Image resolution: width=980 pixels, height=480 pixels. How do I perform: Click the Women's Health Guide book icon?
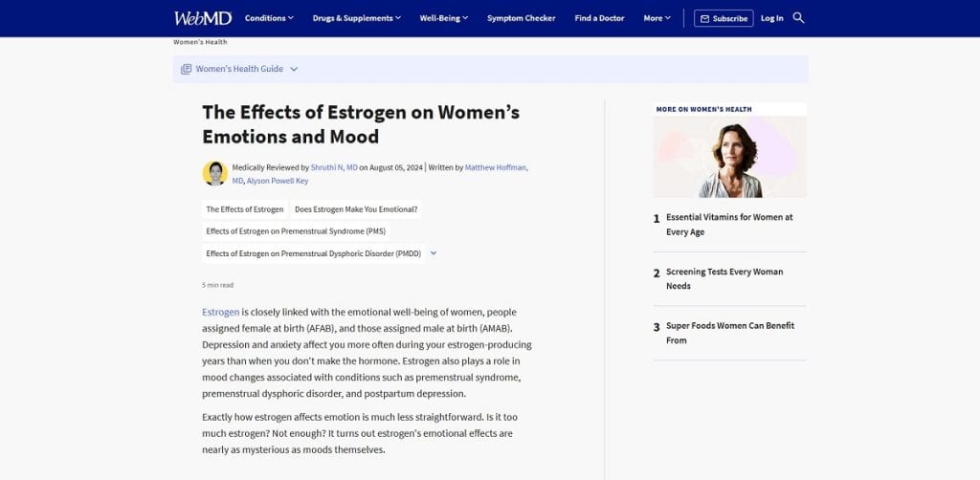click(186, 69)
